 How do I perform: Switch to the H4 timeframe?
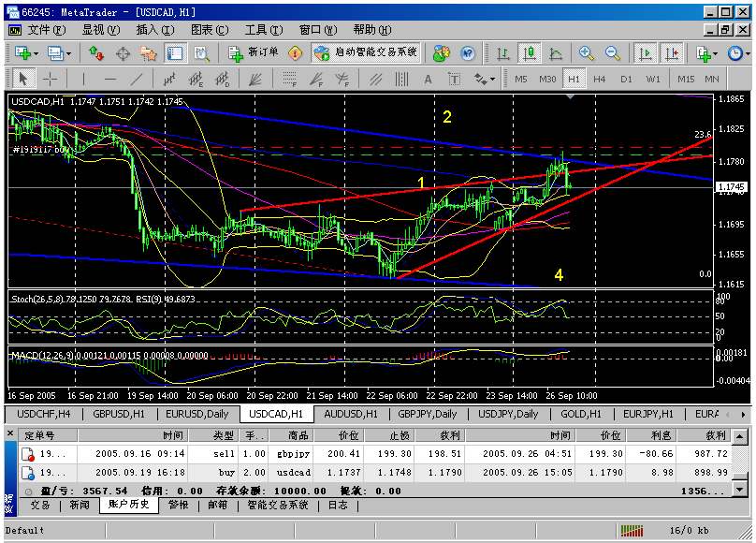600,79
